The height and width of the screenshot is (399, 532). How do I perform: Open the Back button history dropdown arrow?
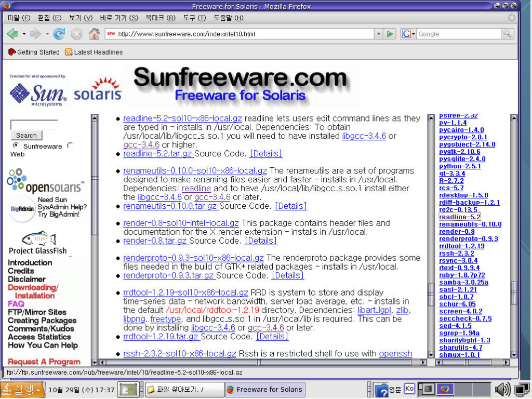[x=24, y=34]
